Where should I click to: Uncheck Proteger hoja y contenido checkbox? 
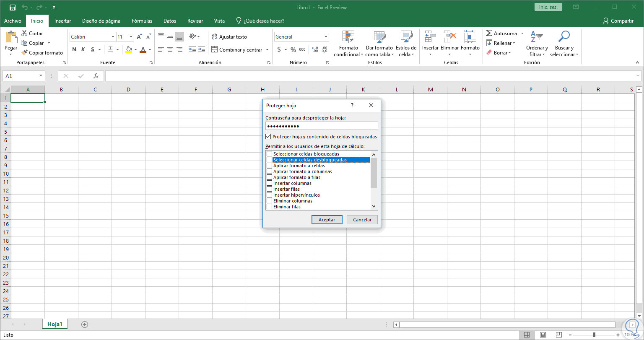click(x=268, y=137)
